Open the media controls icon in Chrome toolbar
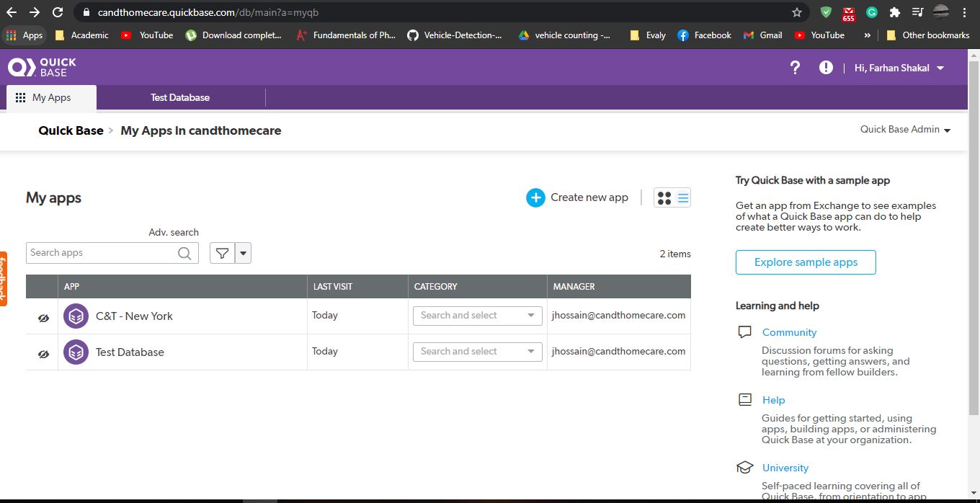 (x=917, y=12)
